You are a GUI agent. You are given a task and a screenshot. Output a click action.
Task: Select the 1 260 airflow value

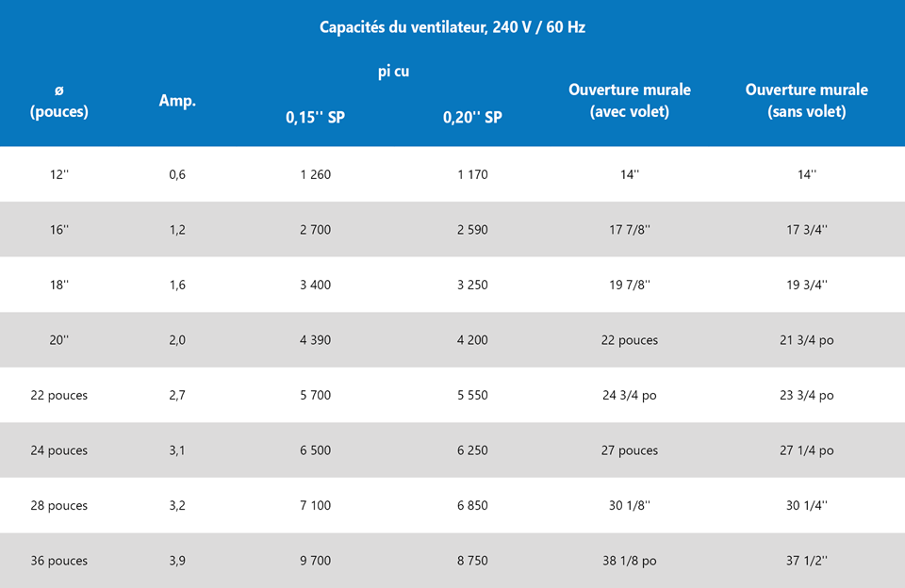coord(315,174)
